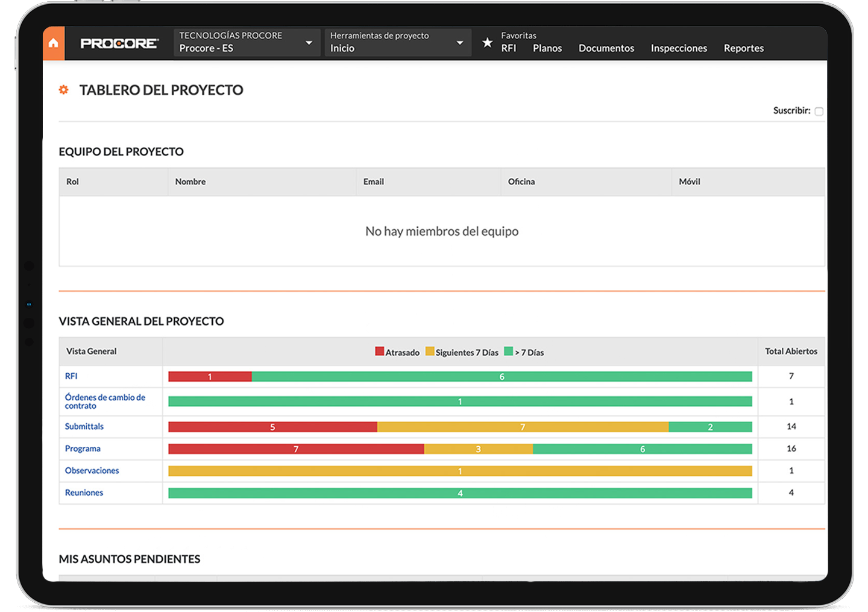
Task: Open the orange dashboard settings gear
Action: (x=63, y=90)
